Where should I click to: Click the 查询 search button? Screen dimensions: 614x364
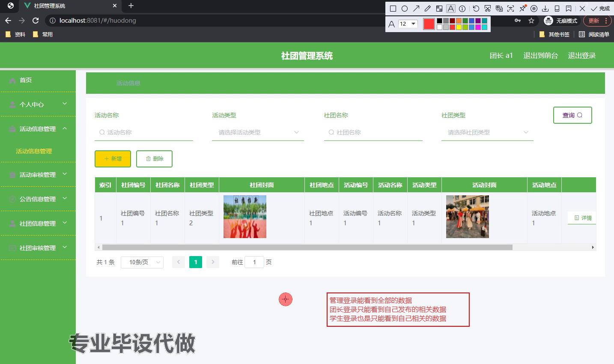coord(572,115)
